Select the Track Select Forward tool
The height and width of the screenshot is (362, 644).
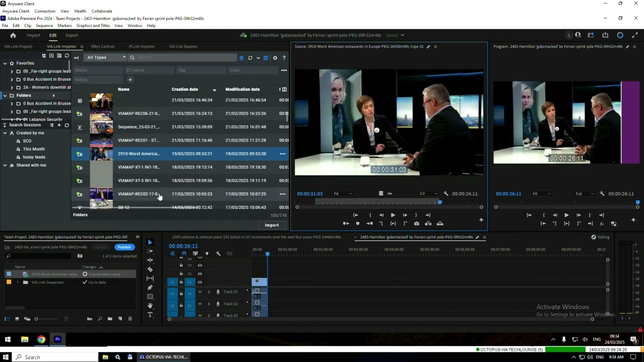click(x=150, y=251)
